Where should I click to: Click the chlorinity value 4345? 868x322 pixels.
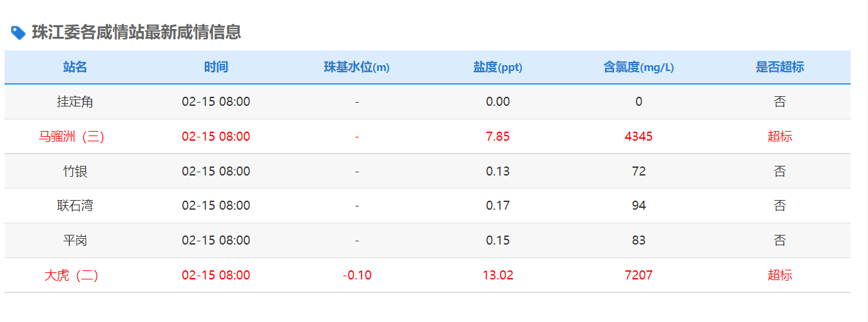(639, 137)
